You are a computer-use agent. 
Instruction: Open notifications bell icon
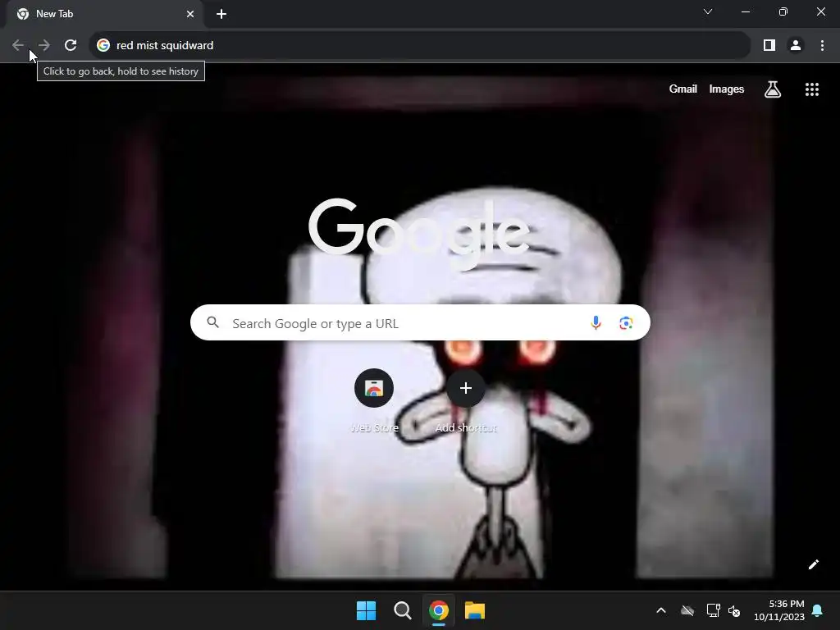tap(818, 610)
